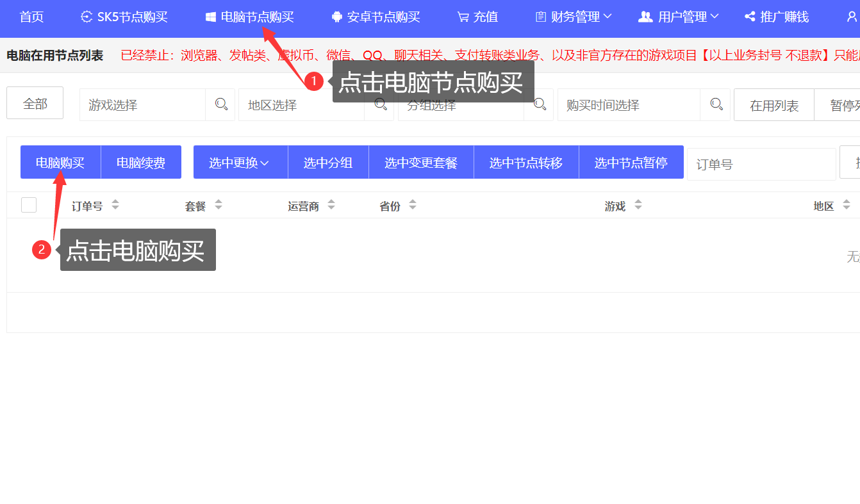Viewport: 860px width, 504px height.
Task: Expand the 选中更换 dropdown button
Action: click(240, 163)
